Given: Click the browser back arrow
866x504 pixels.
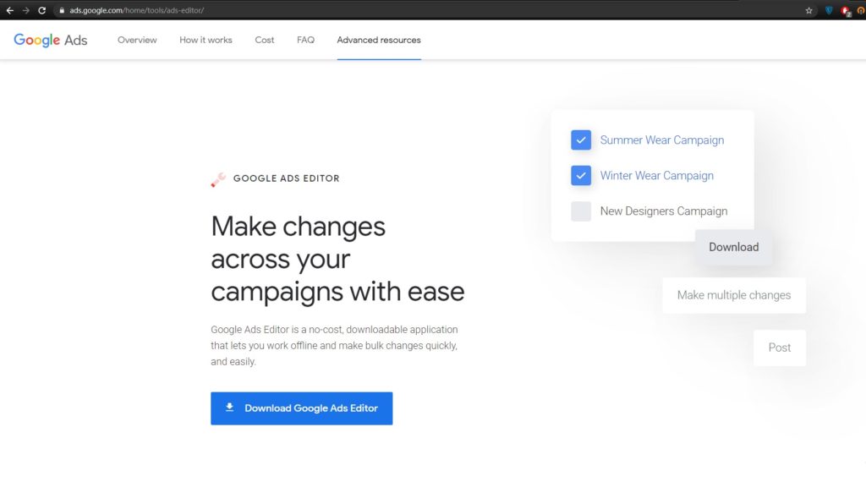Looking at the screenshot, I should tap(10, 11).
